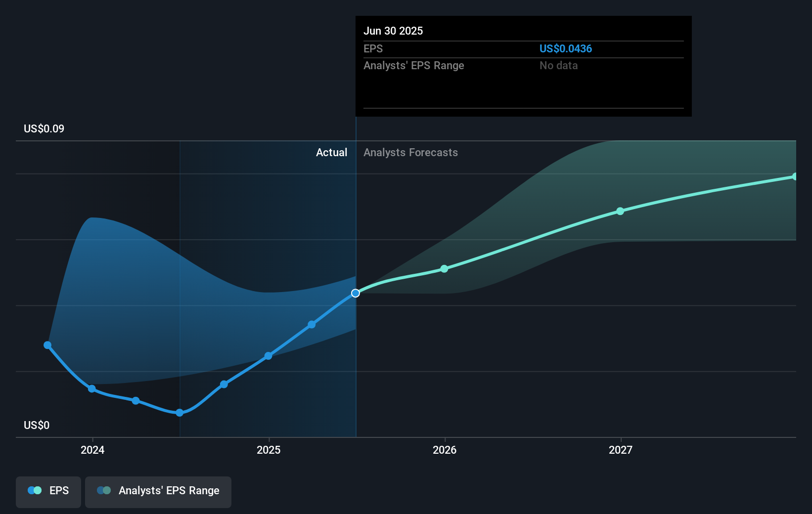Select the highlighted white data point
812x514 pixels.
coord(355,293)
